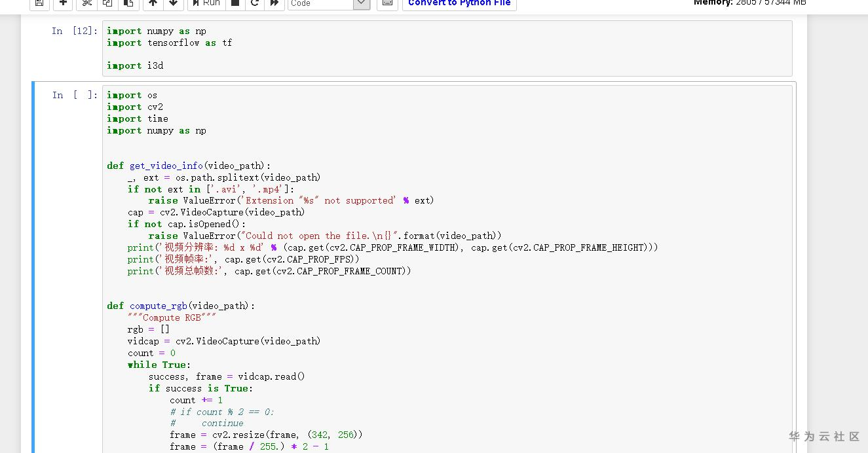868x453 pixels.
Task: Click the 'rgb = []' line
Action: coord(148,329)
